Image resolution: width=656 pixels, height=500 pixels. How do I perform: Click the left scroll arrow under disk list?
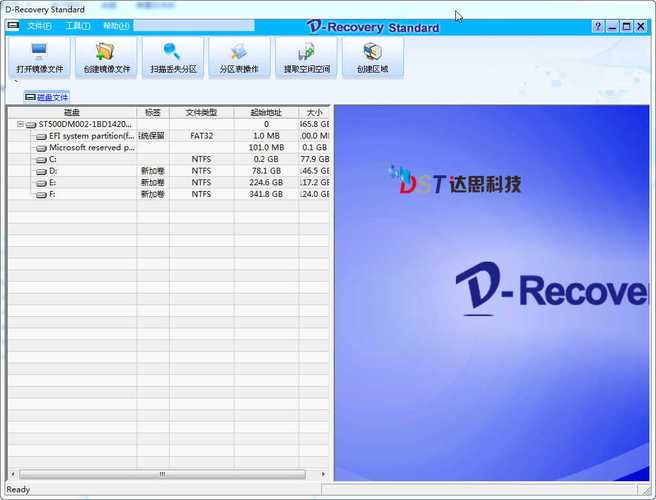pyautogui.click(x=13, y=474)
